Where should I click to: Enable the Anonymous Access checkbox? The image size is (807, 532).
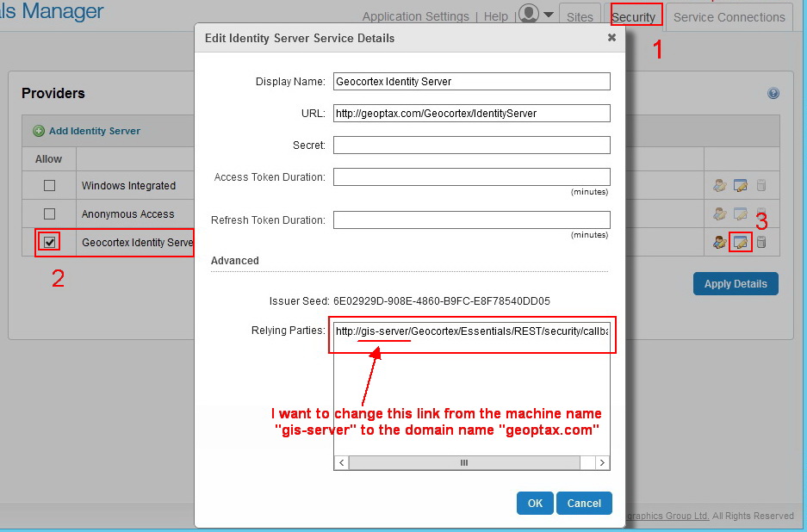coord(49,213)
